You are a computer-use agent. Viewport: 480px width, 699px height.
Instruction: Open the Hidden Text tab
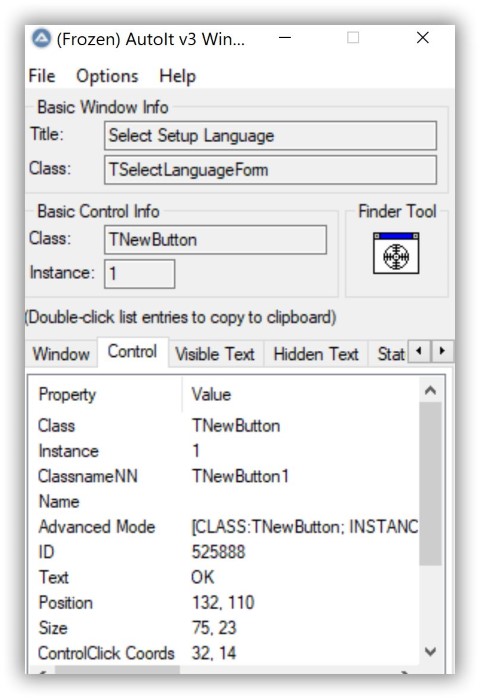pos(316,354)
